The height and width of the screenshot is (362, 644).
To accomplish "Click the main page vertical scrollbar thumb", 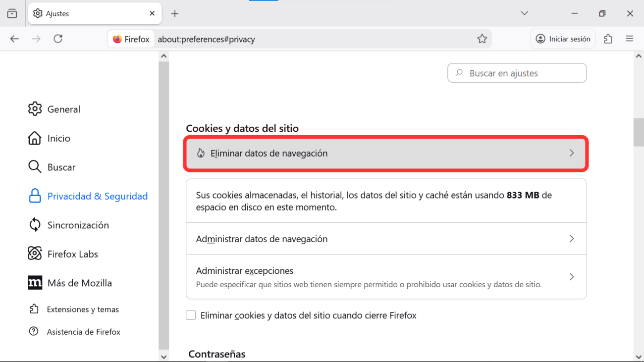I will pyautogui.click(x=639, y=132).
